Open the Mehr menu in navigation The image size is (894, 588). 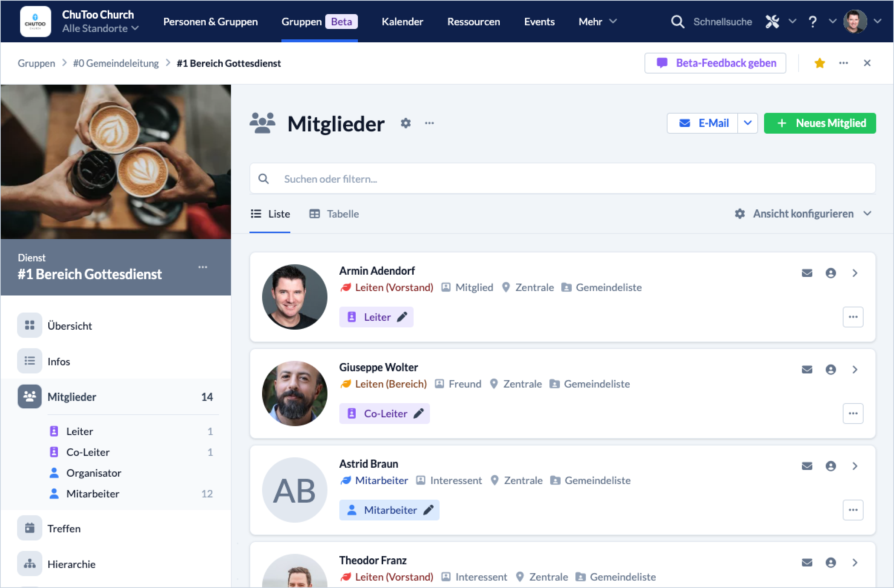[x=597, y=22]
